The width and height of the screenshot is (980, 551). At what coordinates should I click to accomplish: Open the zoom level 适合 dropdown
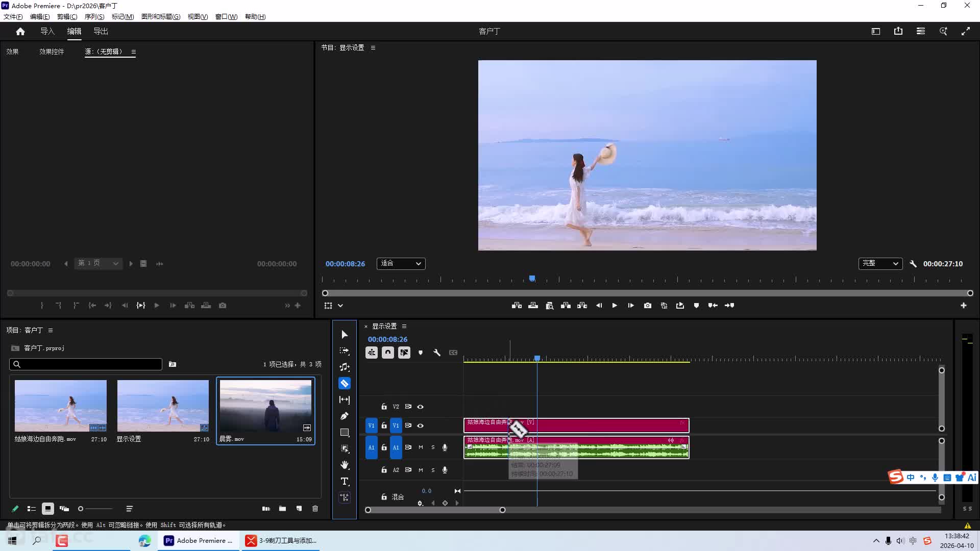[401, 264]
